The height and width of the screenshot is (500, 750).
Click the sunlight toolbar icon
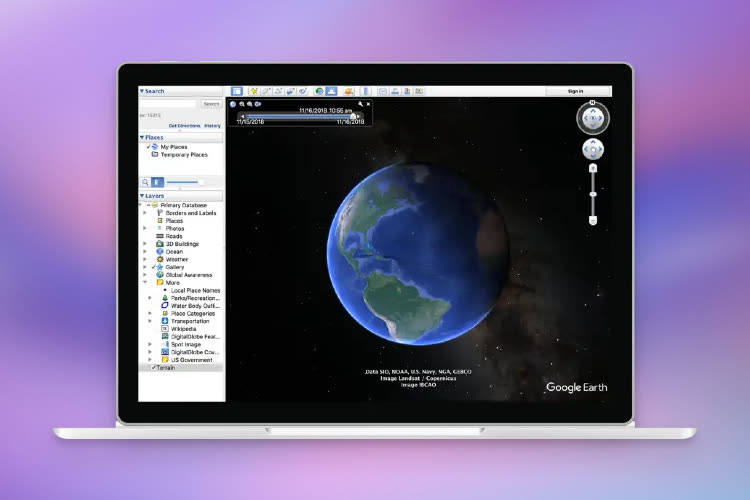[x=331, y=91]
